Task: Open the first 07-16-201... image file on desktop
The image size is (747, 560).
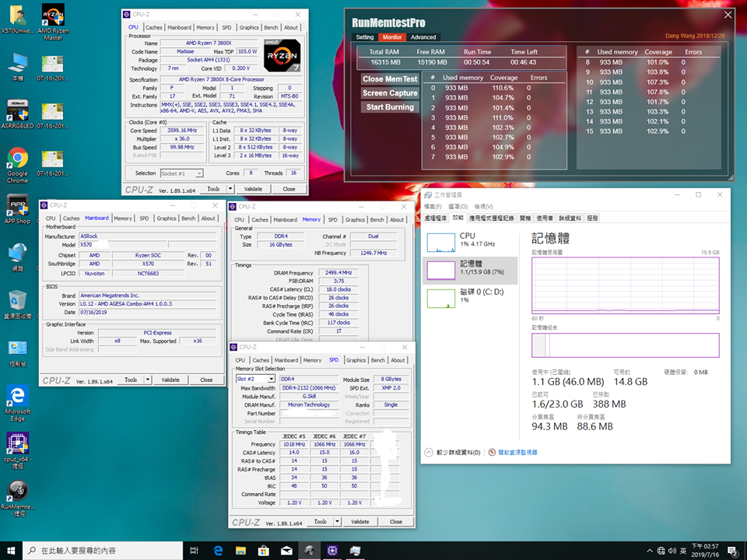Action: tap(53, 68)
